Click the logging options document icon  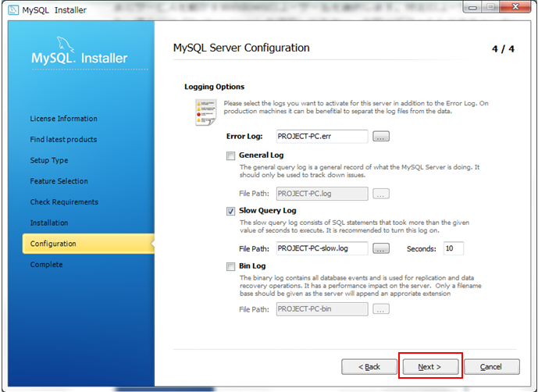(206, 112)
